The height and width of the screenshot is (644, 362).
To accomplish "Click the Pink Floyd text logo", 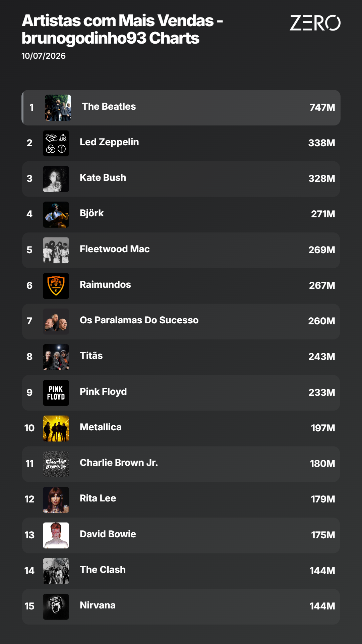I will [x=56, y=393].
